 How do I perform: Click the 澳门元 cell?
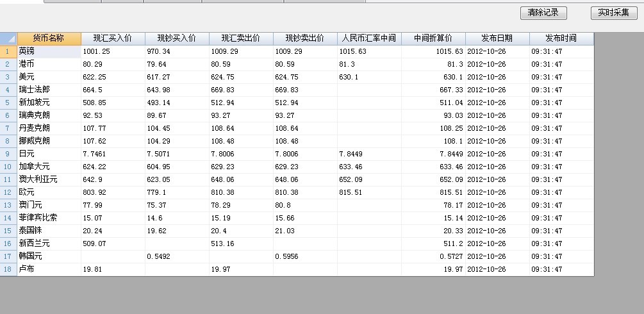point(49,205)
